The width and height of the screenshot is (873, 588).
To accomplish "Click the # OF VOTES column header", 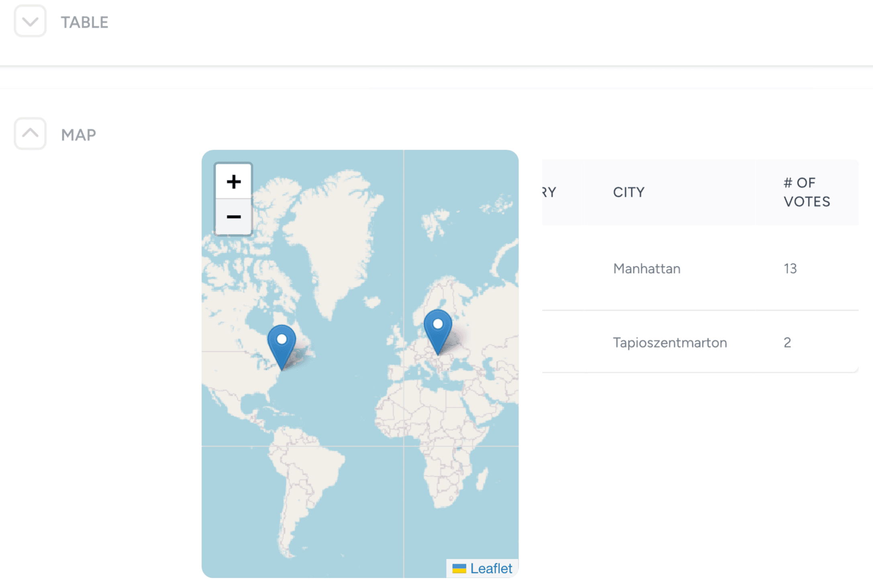I will point(806,192).
